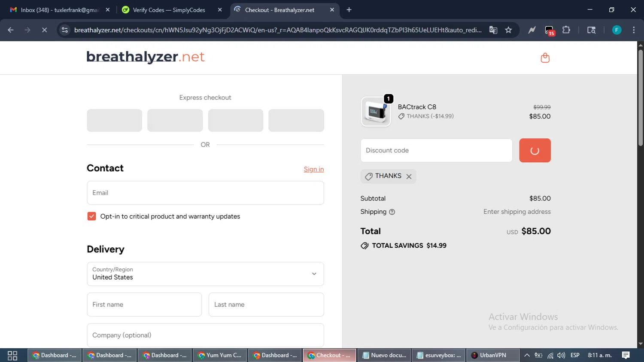Open Nuevo docu... taskbar window
This screenshot has height=362, width=644.
click(384, 355)
